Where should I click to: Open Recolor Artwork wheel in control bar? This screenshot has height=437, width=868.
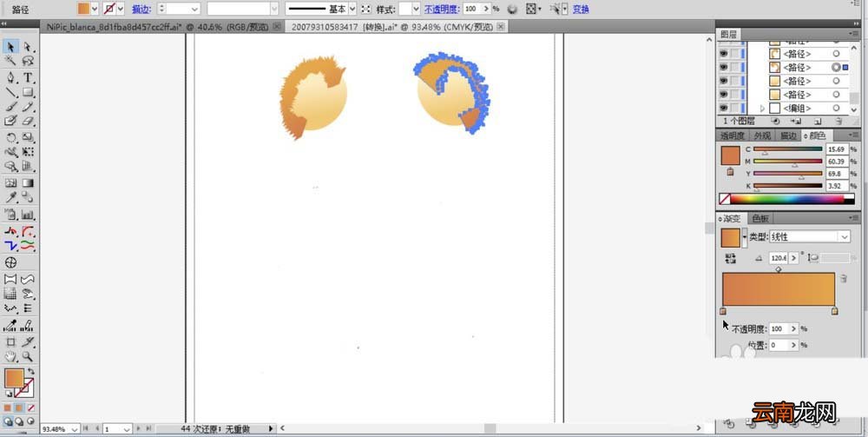[513, 9]
